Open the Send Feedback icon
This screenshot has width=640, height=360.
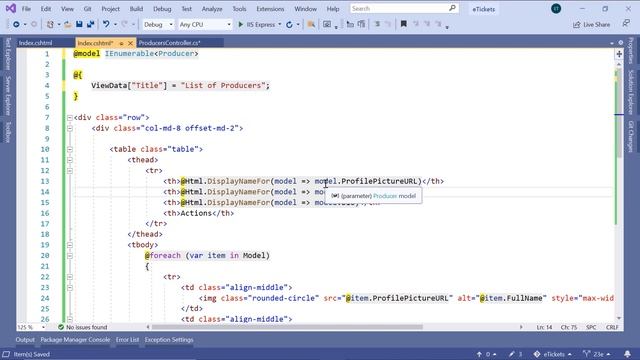click(626, 24)
